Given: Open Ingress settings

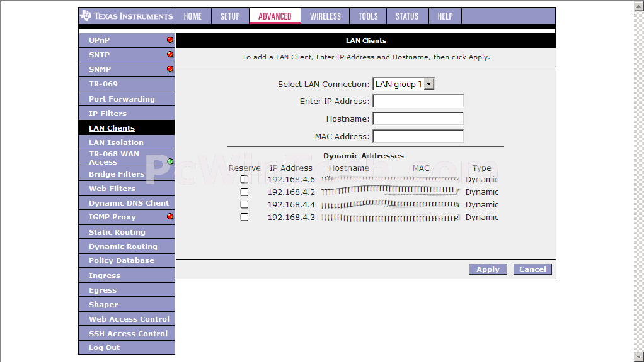Looking at the screenshot, I should click(x=127, y=276).
